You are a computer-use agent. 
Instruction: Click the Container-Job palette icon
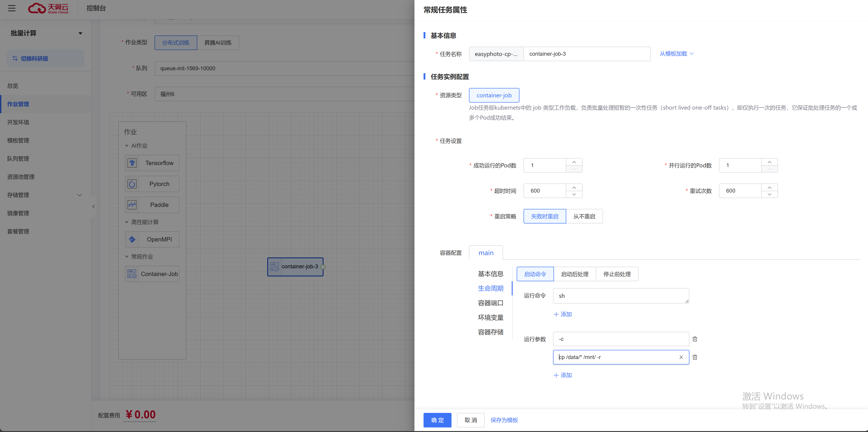click(132, 274)
